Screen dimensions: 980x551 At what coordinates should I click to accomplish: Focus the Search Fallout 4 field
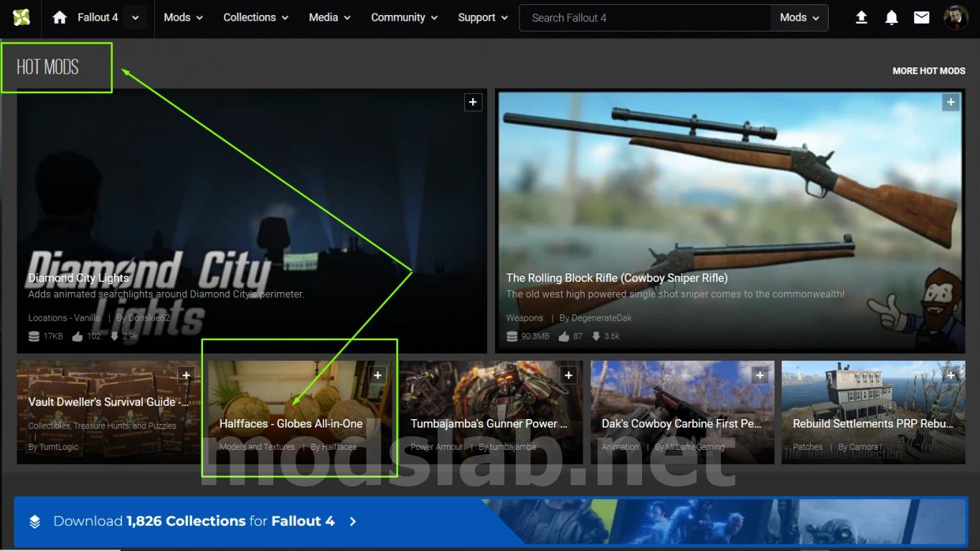click(x=645, y=18)
